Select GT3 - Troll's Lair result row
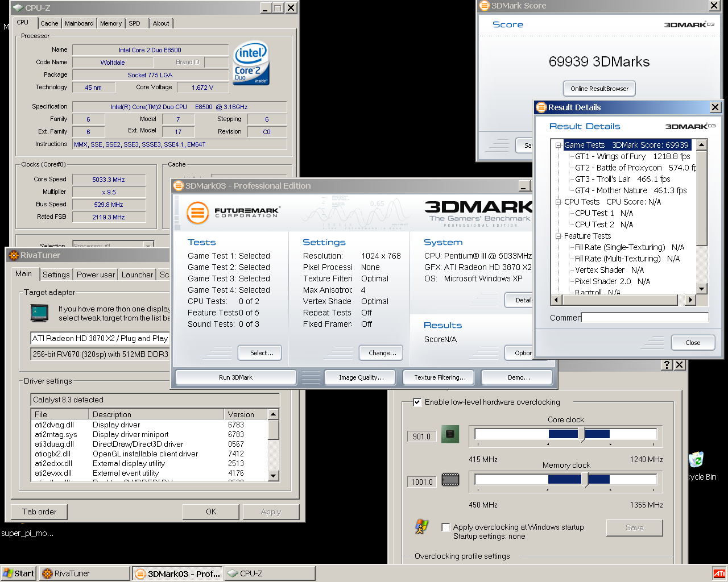 [622, 179]
